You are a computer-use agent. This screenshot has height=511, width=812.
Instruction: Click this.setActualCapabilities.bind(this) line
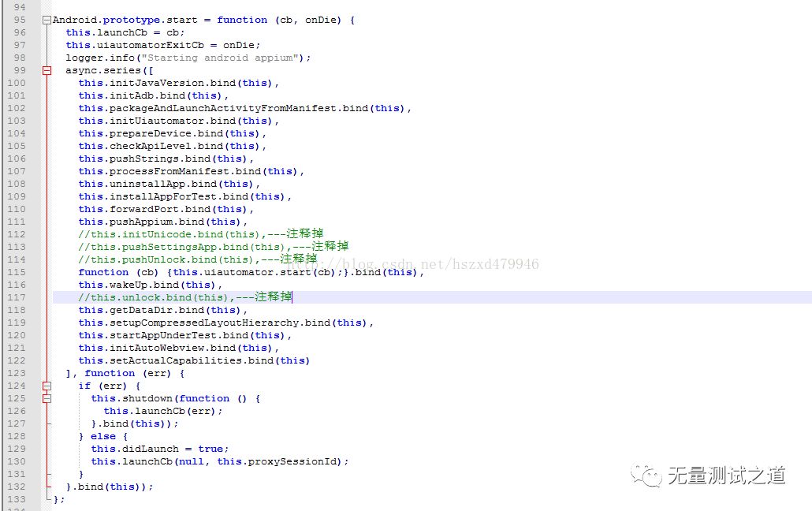(x=194, y=360)
